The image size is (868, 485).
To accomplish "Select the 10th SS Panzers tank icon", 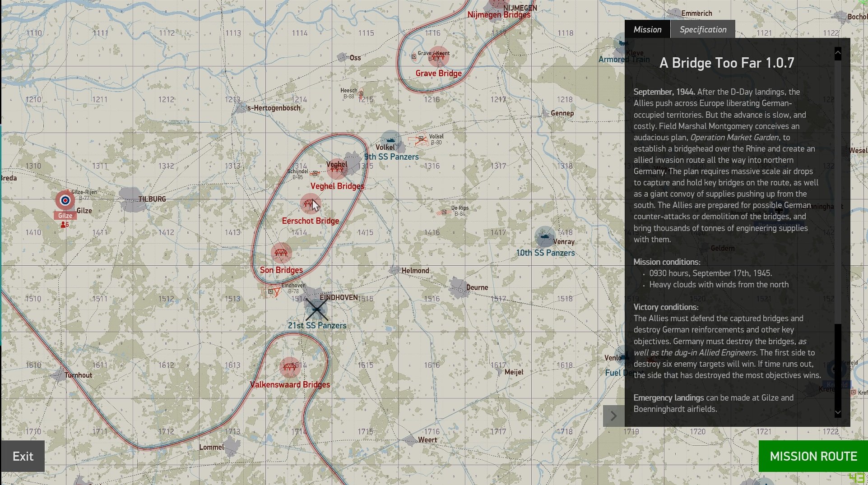I will click(545, 236).
